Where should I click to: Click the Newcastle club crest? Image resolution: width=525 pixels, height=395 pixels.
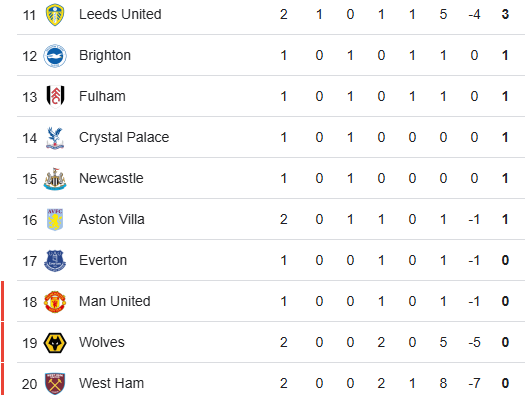pyautogui.click(x=55, y=179)
